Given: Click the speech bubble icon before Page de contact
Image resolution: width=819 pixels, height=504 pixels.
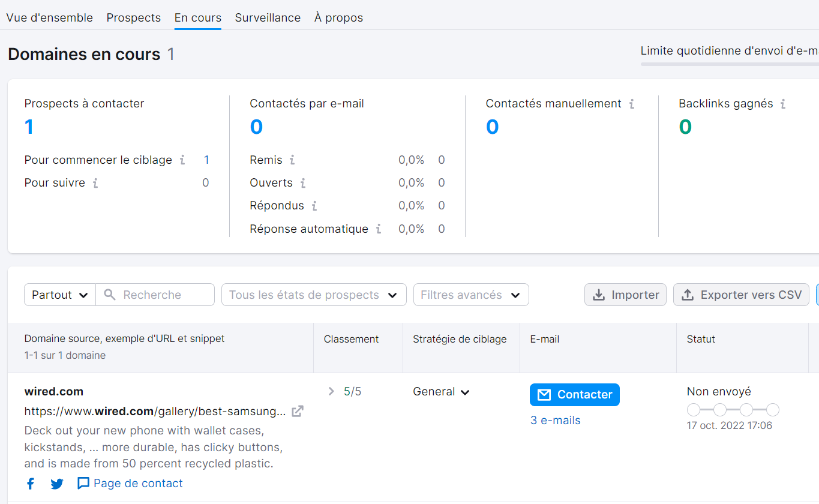Looking at the screenshot, I should 84,483.
